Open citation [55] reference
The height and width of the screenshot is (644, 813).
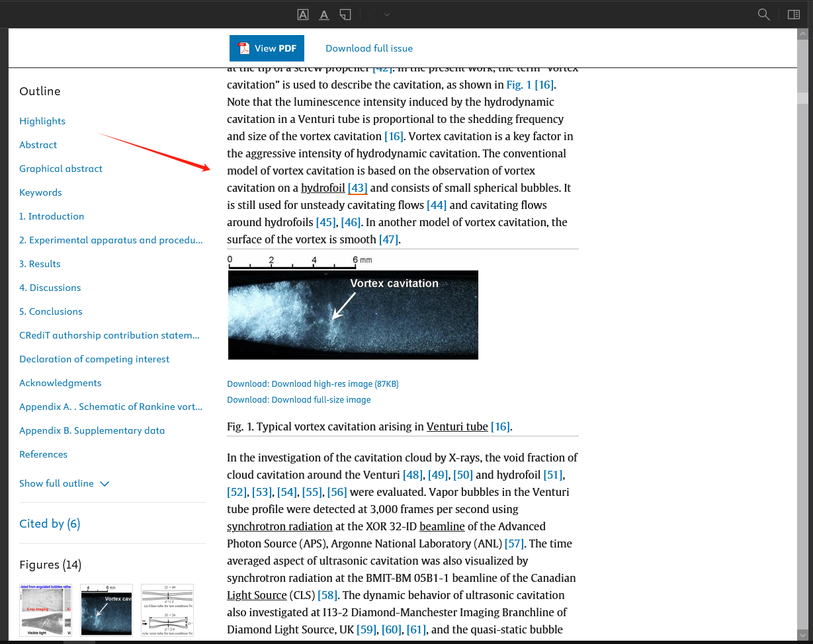[312, 492]
